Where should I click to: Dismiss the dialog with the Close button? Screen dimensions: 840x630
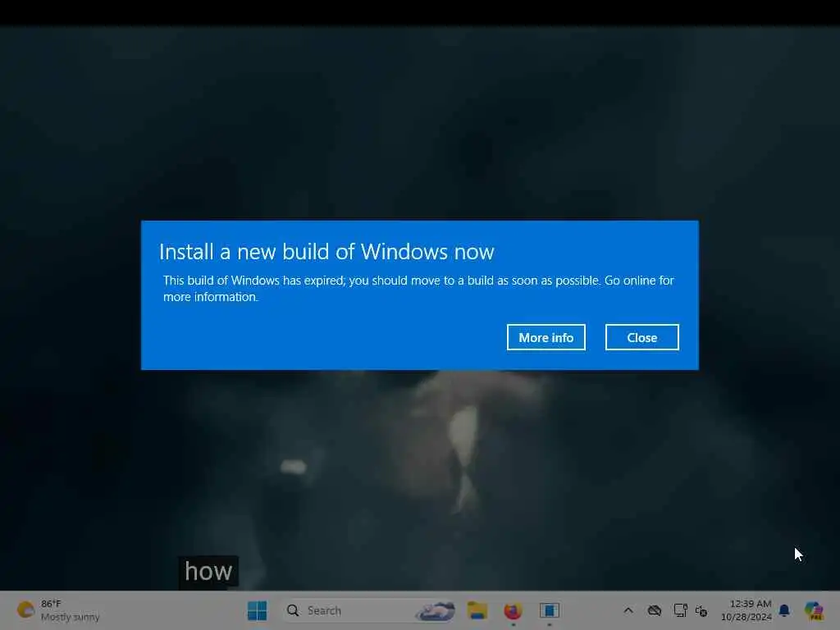coord(641,337)
